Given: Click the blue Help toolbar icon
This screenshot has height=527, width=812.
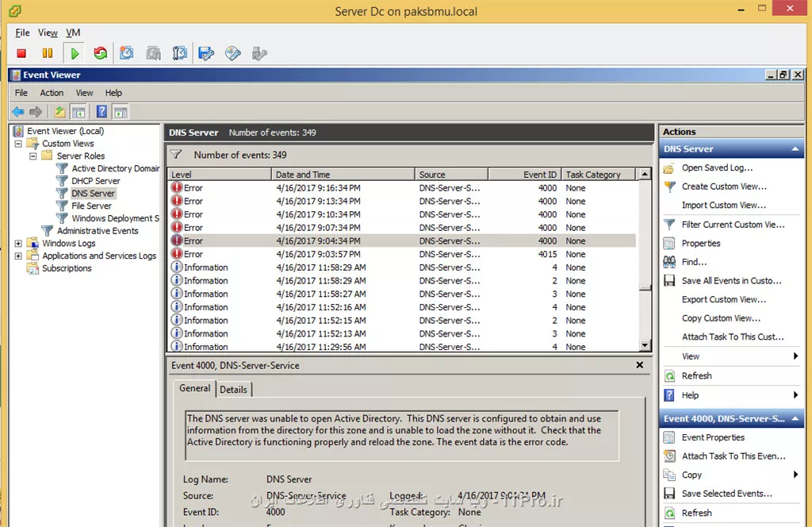Looking at the screenshot, I should (x=102, y=111).
